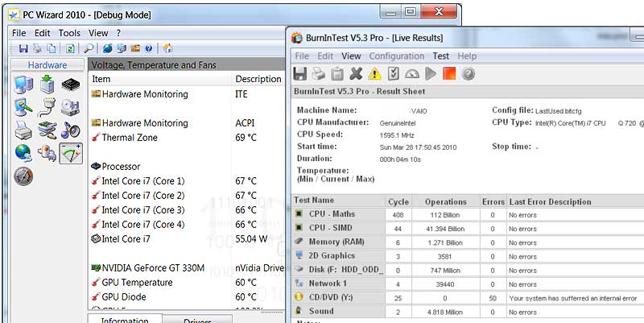Open the Test menu in BurnInTest
The height and width of the screenshot is (323, 644).
440,56
